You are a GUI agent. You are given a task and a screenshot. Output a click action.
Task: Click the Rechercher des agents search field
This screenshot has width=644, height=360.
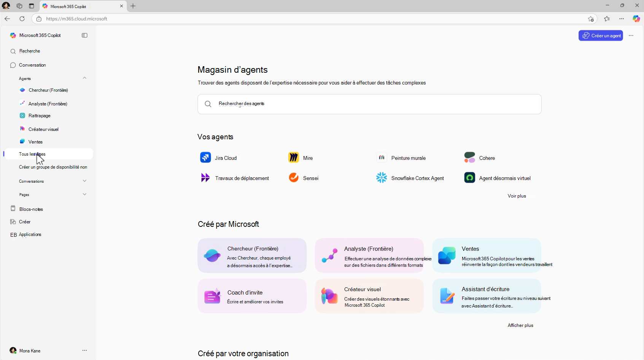tap(369, 104)
